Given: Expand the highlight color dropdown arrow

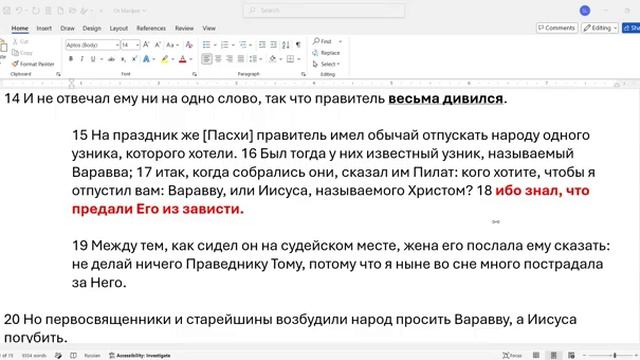Looking at the screenshot, I should point(173,59).
